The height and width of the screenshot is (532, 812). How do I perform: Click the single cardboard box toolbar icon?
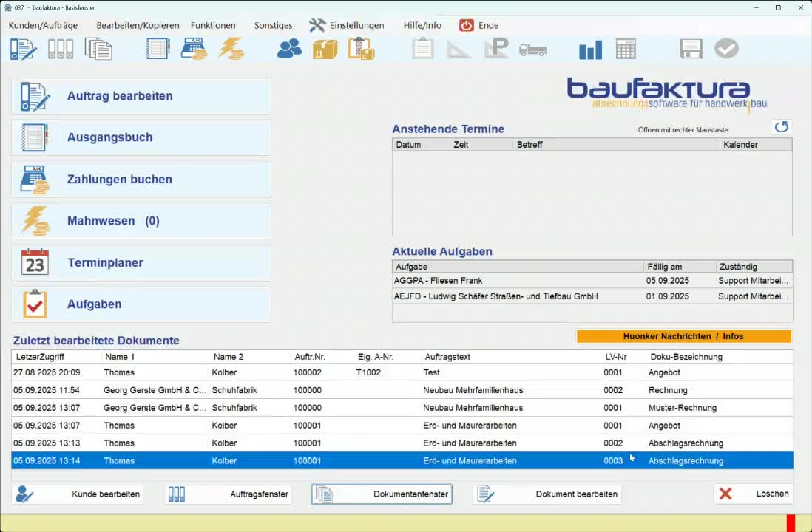(x=325, y=50)
